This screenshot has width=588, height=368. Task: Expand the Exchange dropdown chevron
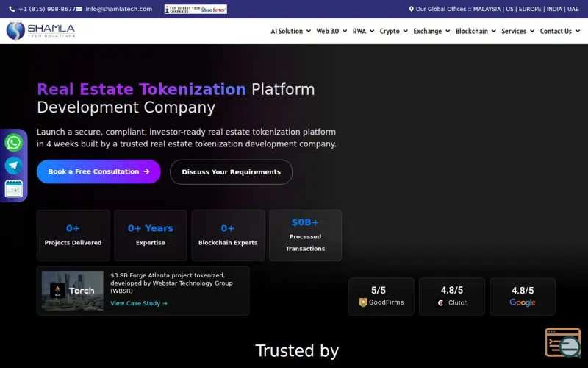[448, 31]
